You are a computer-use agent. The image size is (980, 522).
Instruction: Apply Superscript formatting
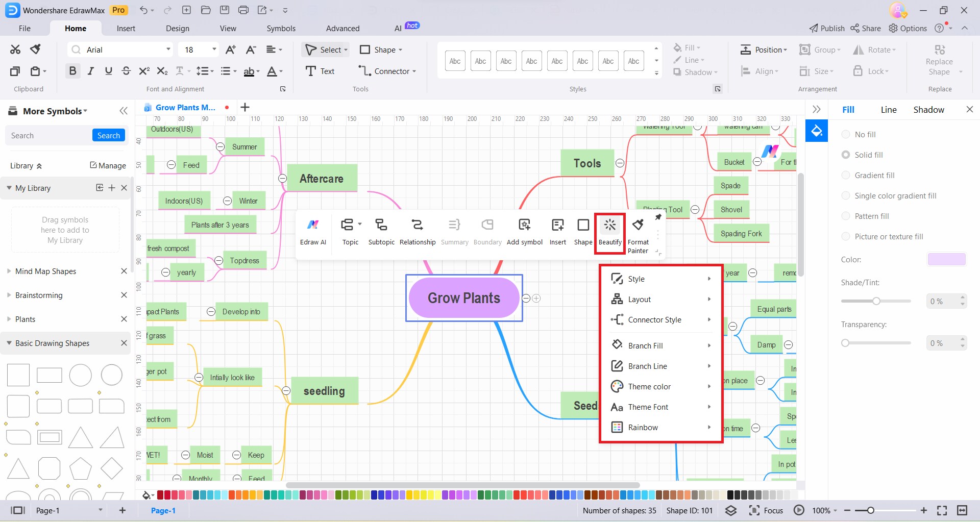pos(144,71)
